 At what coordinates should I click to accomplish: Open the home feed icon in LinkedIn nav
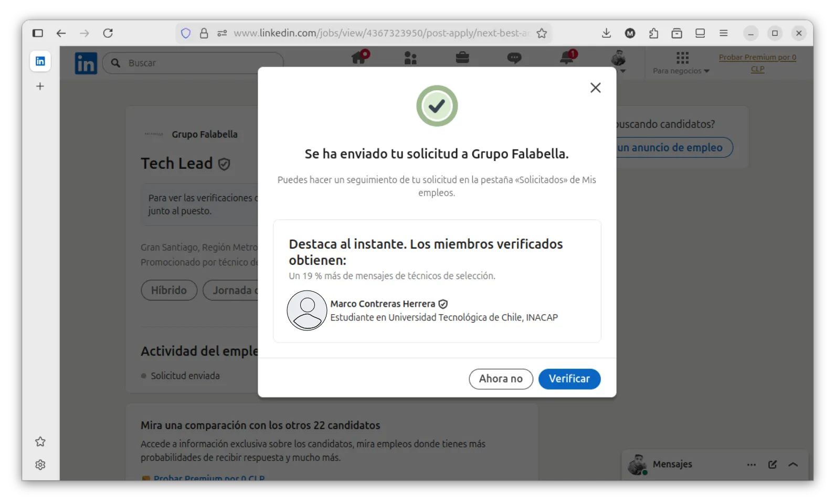point(360,57)
